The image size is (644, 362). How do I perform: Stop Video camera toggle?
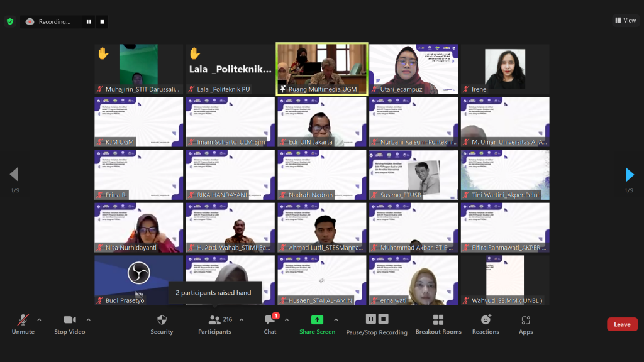69,325
